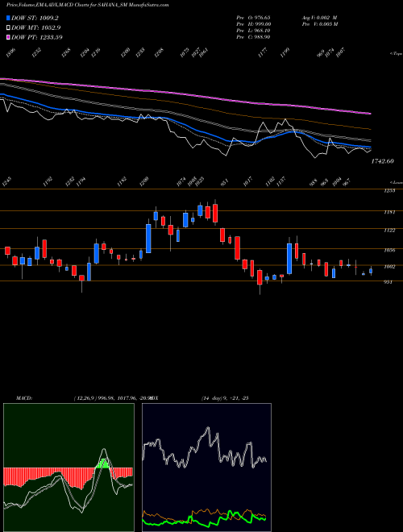
Task: Click the blue DOW ST legend swatch
Action: pos(8,18)
